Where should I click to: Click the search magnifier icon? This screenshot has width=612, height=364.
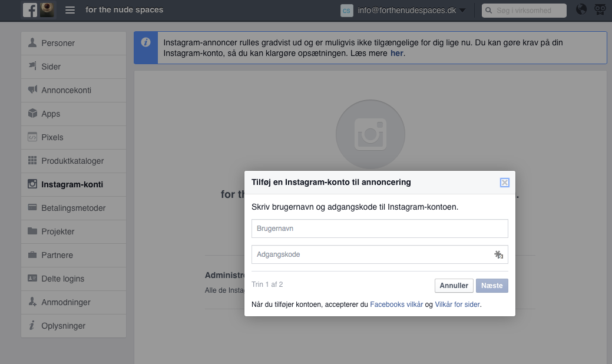pyautogui.click(x=489, y=11)
